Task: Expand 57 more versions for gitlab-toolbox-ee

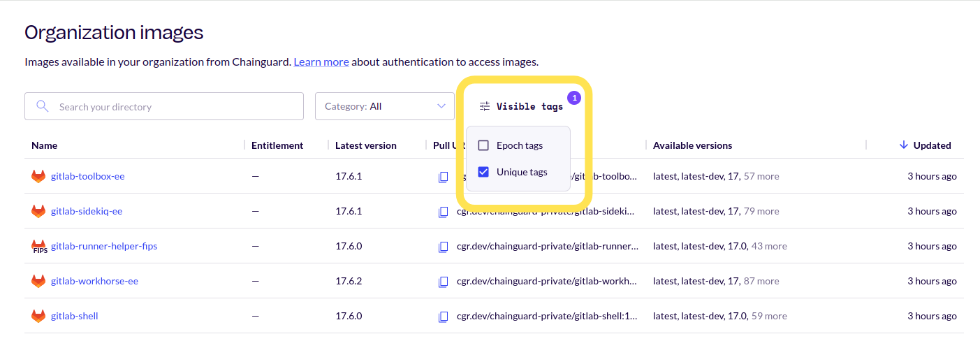Action: pyautogui.click(x=761, y=176)
